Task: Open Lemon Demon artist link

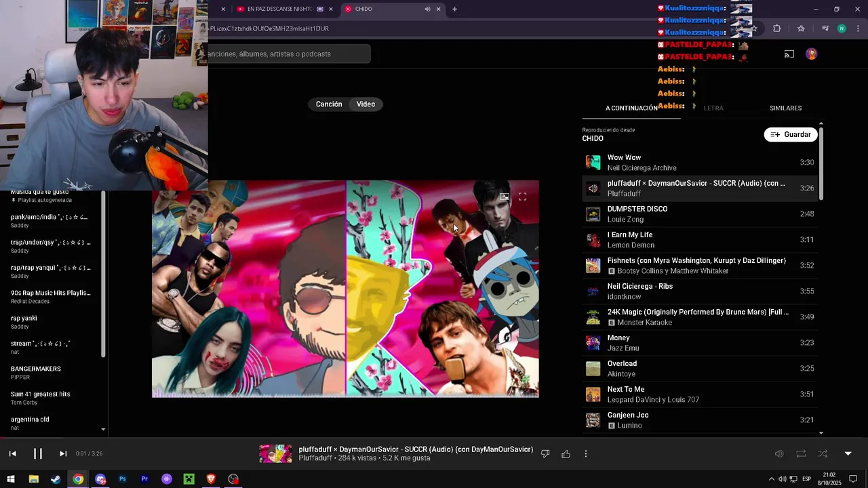Action: pos(631,245)
